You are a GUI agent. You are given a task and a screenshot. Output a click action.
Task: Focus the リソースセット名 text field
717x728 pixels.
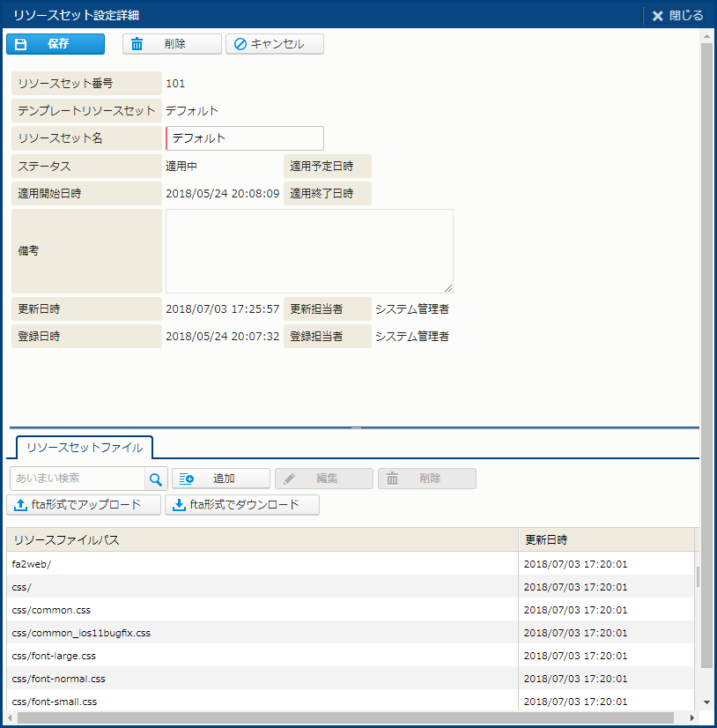(245, 138)
